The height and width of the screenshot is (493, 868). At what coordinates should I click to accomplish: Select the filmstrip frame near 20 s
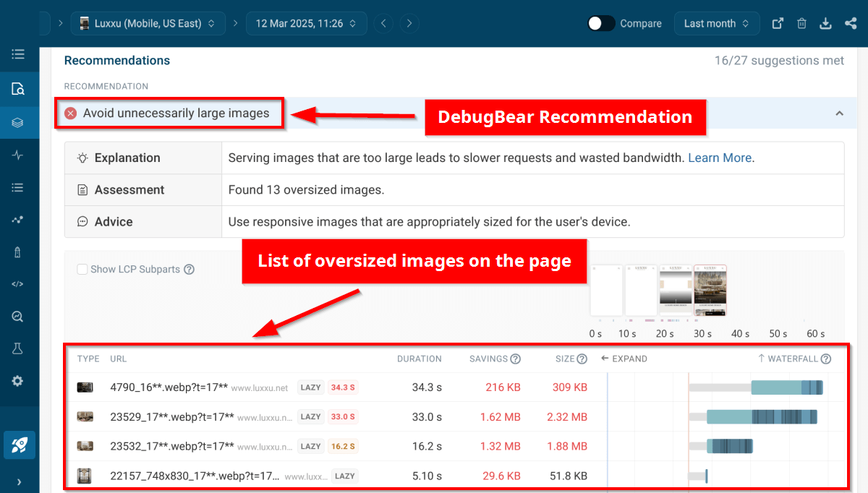(675, 291)
